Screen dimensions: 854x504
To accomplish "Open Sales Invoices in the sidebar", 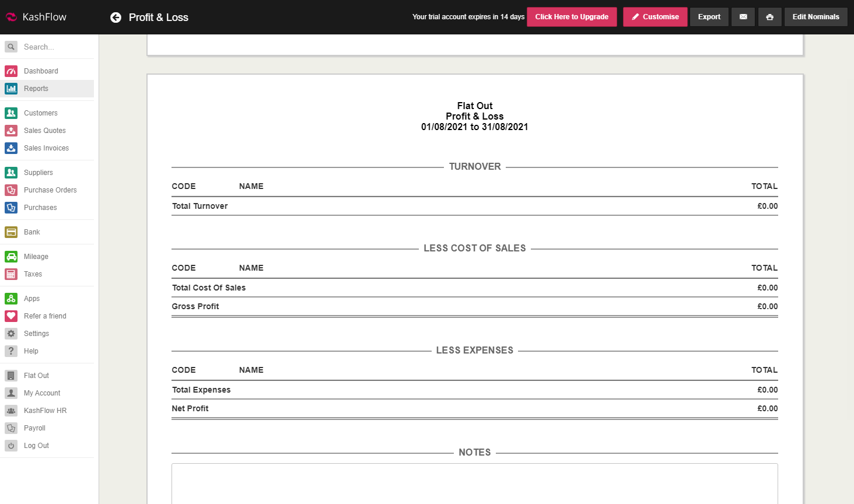I will (46, 148).
